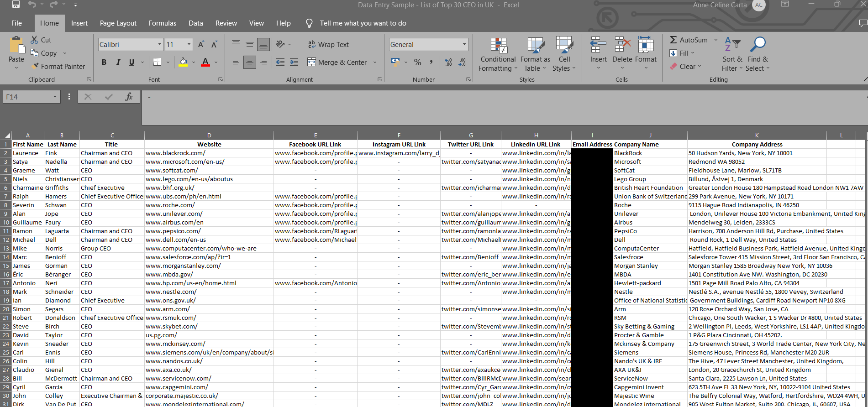
Task: Open Sort & Filter options
Action: coord(732,55)
